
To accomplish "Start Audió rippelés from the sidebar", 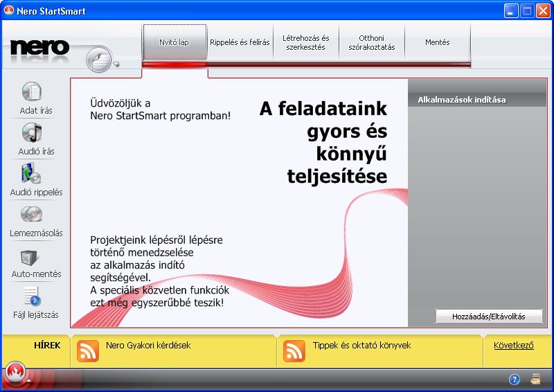I will click(32, 173).
